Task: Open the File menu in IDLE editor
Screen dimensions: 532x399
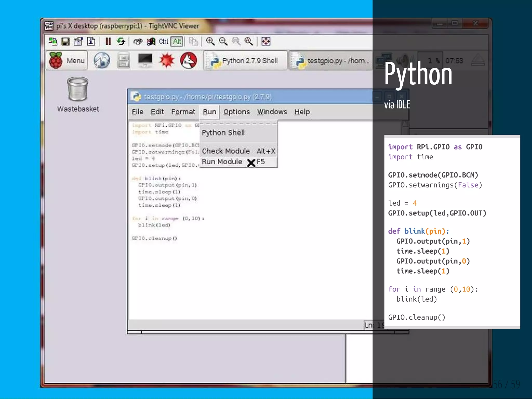Action: (137, 112)
